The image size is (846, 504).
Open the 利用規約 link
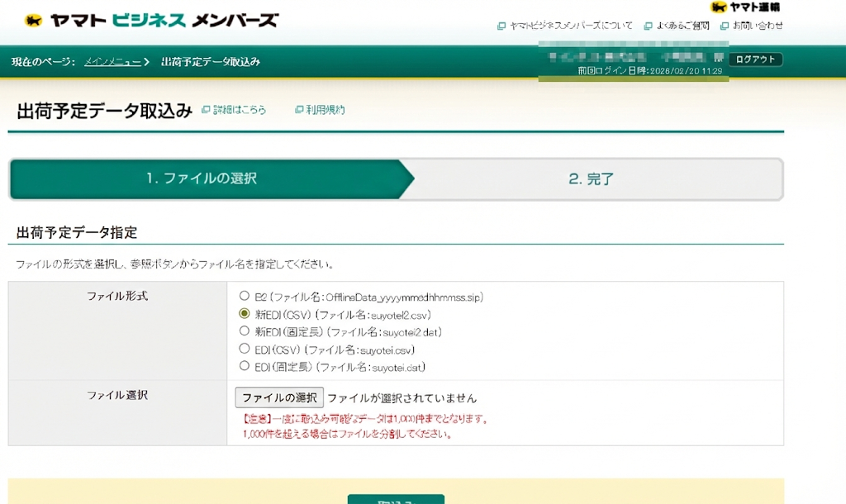pyautogui.click(x=325, y=110)
